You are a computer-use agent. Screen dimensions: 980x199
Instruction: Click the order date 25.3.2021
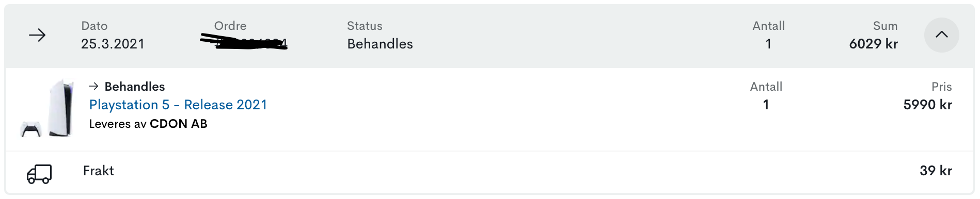[113, 44]
